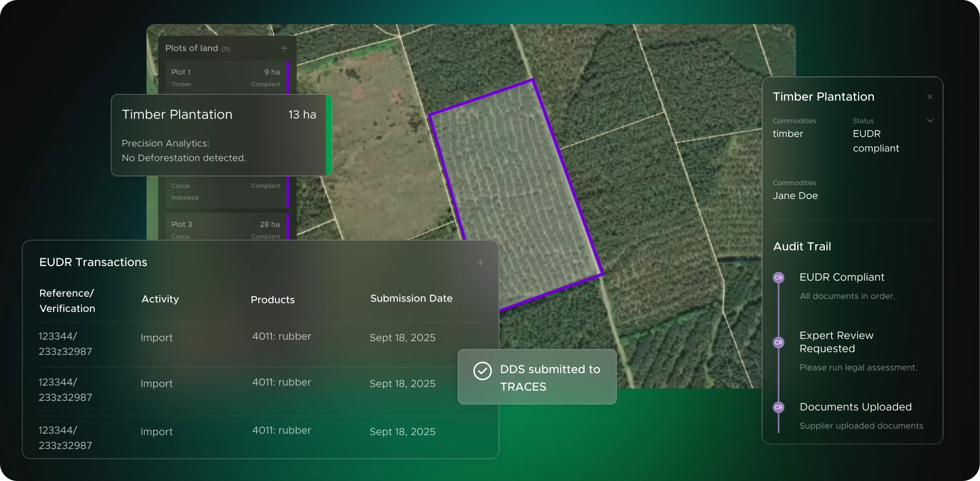This screenshot has width=980, height=481.
Task: Click 'No Deforestation detected.' message
Action: click(x=184, y=158)
